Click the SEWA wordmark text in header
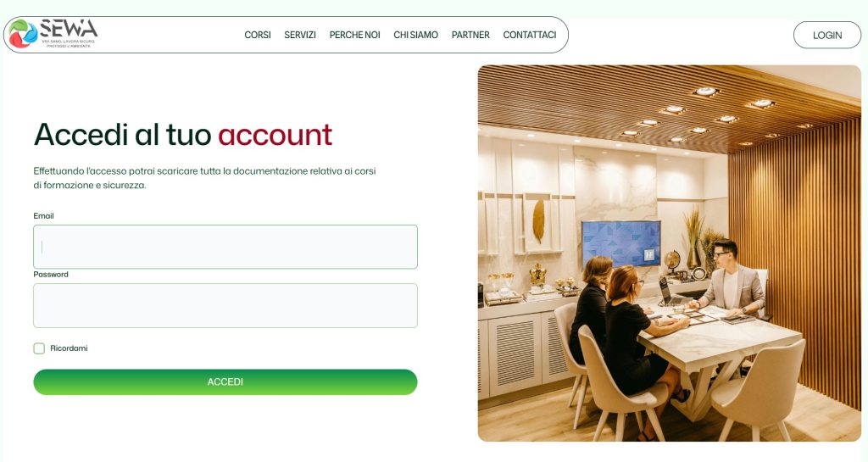This screenshot has width=868, height=462. (x=69, y=29)
